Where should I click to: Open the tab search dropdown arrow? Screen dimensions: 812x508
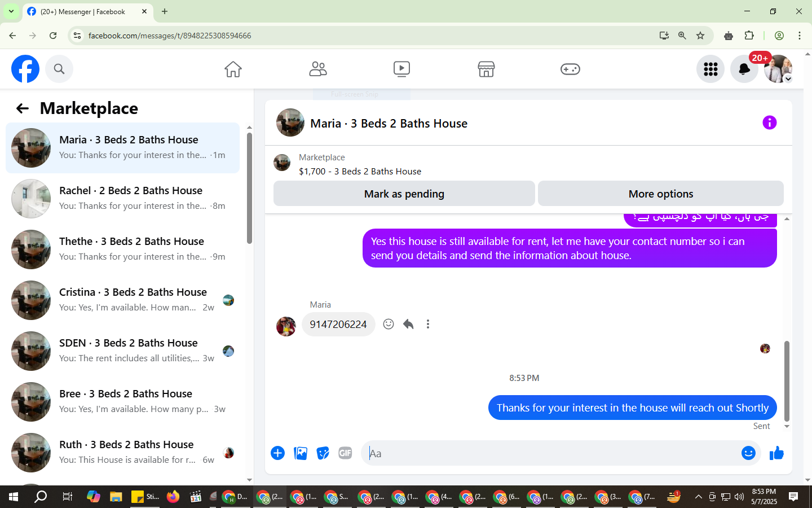pyautogui.click(x=11, y=11)
